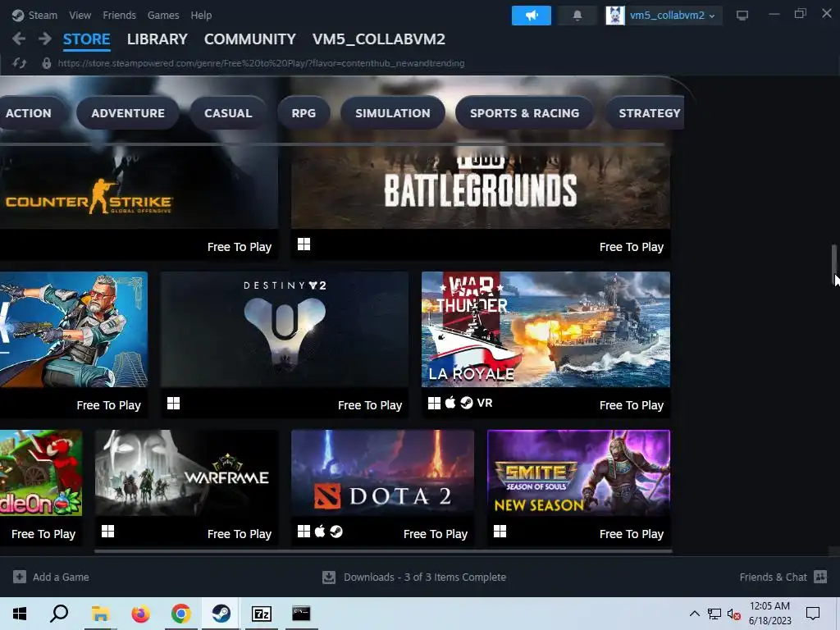Open the Friends menu
Screen dimensions: 840x630
point(119,15)
